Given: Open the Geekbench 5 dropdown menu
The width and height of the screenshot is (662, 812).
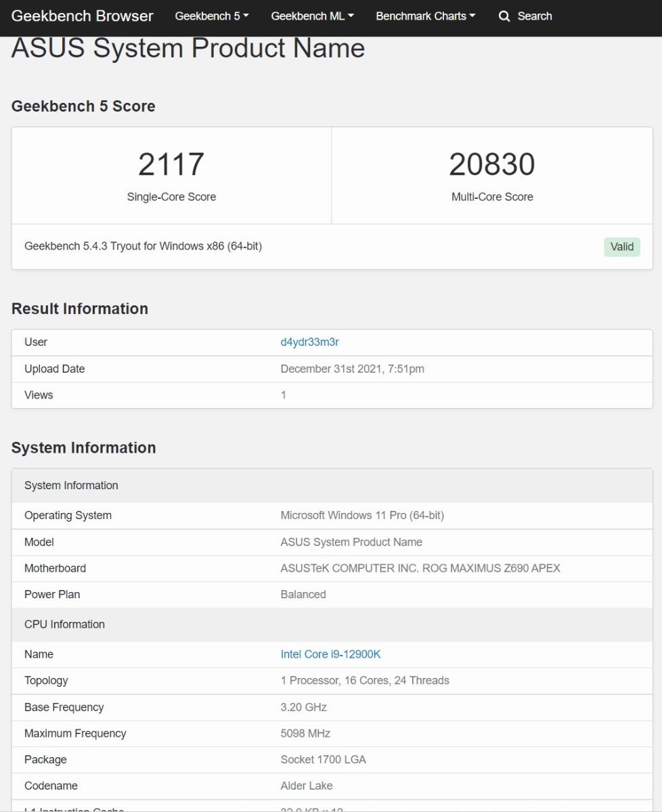Looking at the screenshot, I should point(212,16).
